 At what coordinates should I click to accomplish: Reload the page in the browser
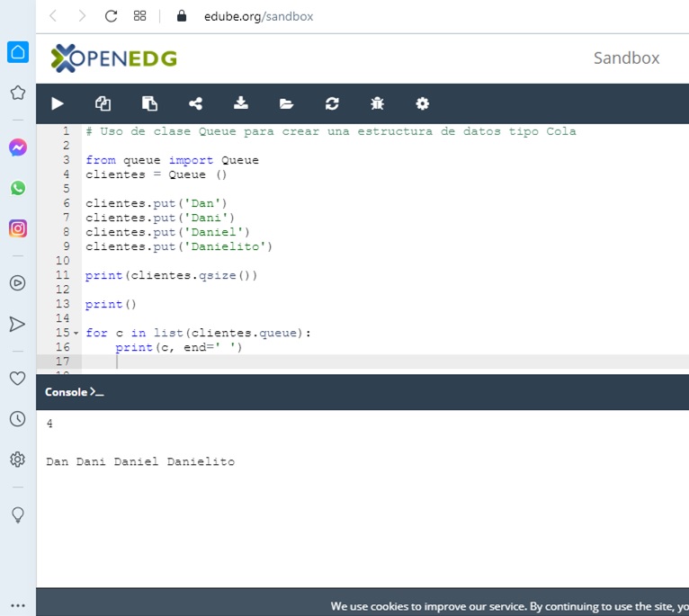pos(111,16)
